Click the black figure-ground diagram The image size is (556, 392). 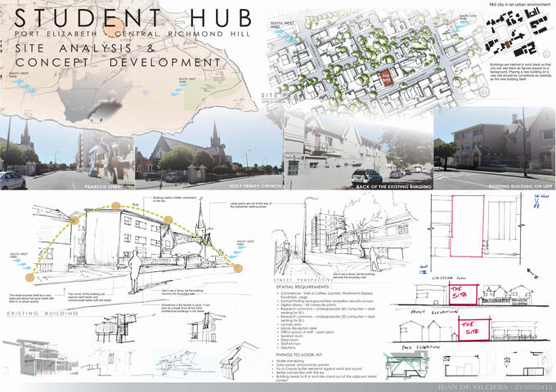pyautogui.click(x=513, y=34)
